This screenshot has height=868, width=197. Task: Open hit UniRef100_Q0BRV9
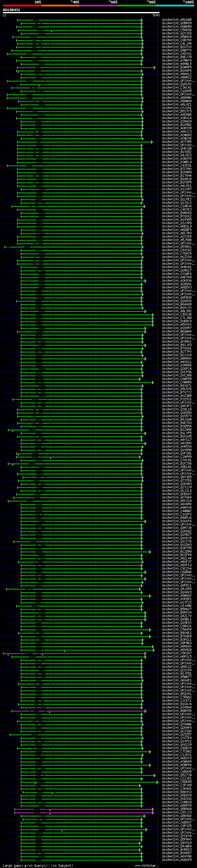(177, 24)
